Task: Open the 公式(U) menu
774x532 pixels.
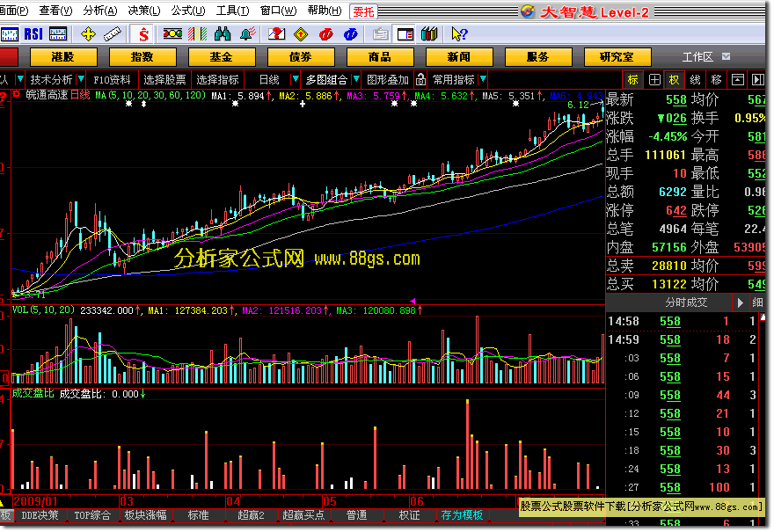Action: 188,11
